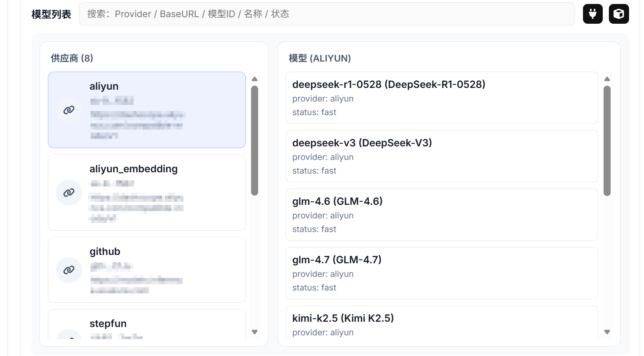Click the model list scrollbar thumb
Screen dimensions: 644x356
click(607, 141)
